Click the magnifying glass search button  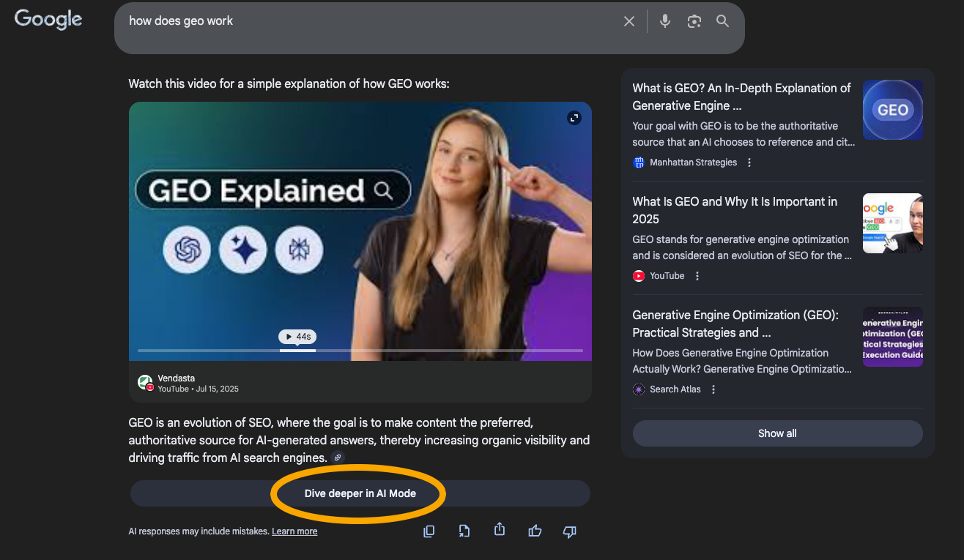[722, 21]
